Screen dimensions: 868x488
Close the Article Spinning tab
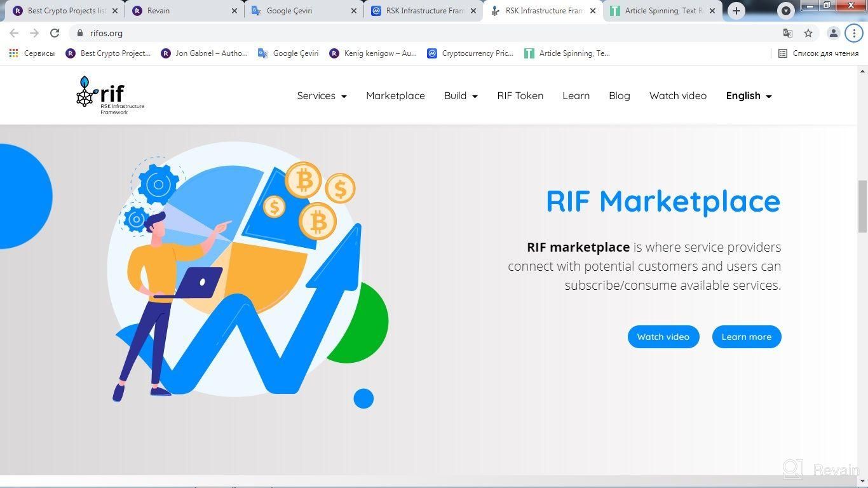pyautogui.click(x=712, y=11)
